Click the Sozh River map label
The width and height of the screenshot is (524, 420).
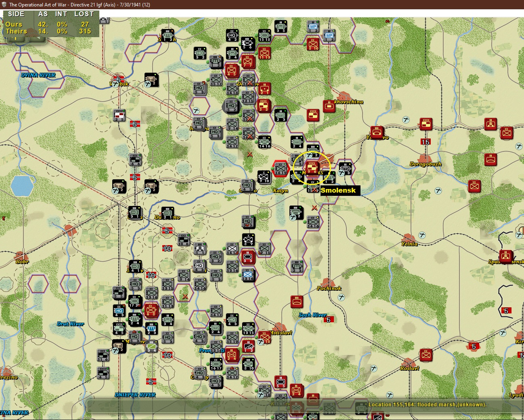pos(312,315)
